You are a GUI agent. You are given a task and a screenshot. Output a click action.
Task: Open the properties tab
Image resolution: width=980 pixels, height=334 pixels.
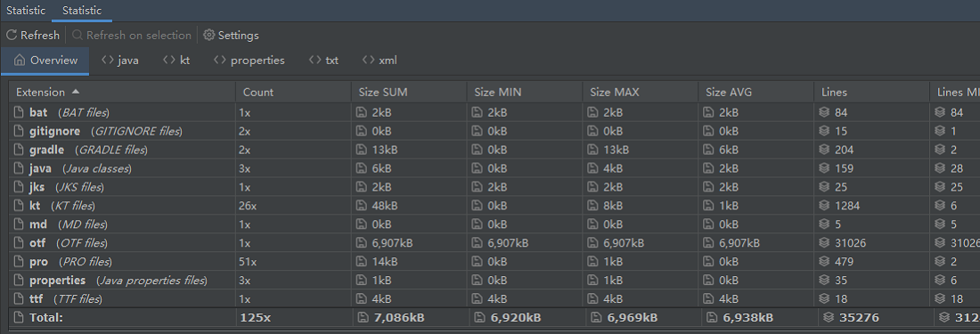[x=249, y=61]
